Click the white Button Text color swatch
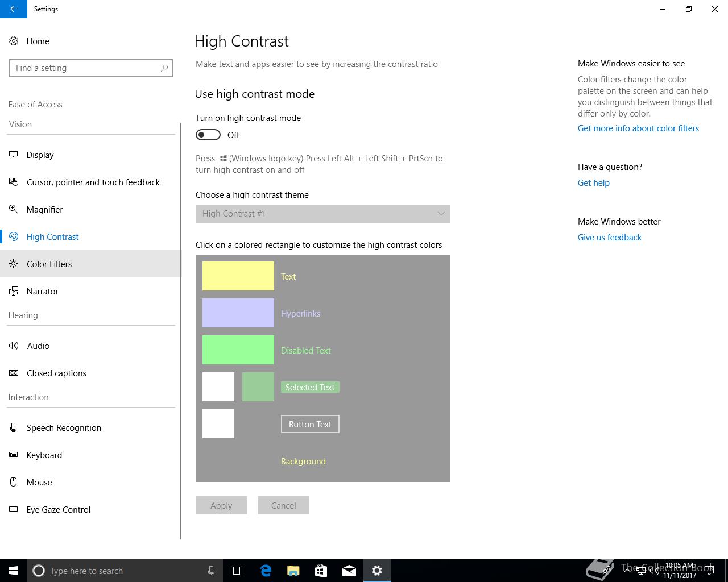This screenshot has width=728, height=582. click(218, 424)
